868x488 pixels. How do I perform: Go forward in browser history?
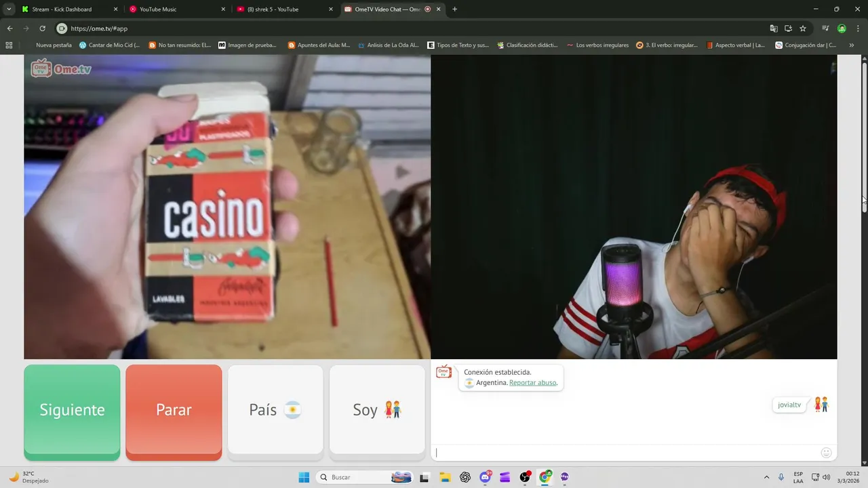26,28
